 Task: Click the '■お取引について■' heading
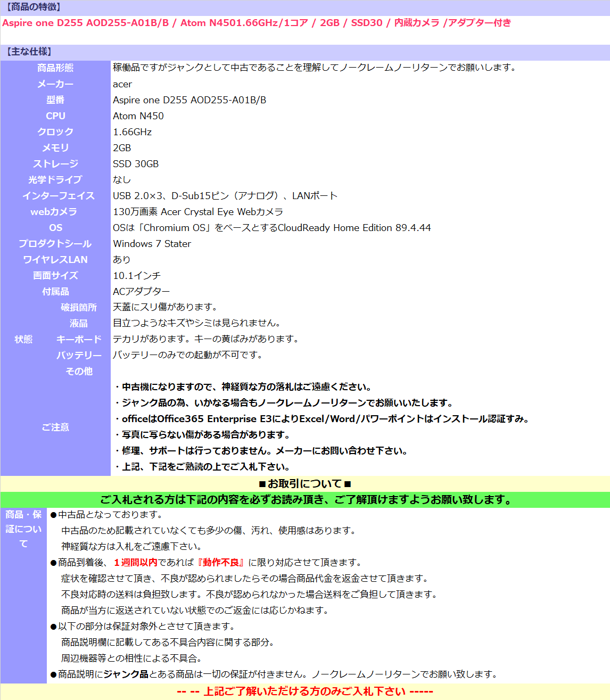coord(305,484)
